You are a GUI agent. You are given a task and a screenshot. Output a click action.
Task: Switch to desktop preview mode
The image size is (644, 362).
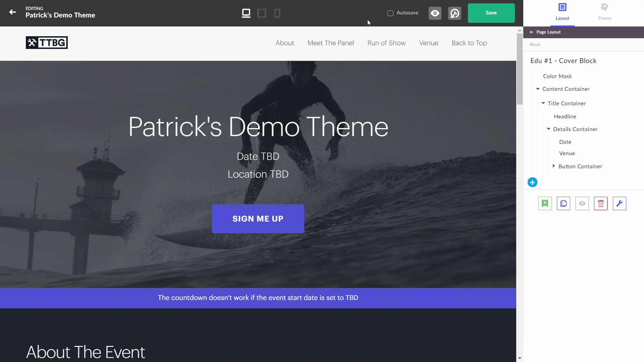(246, 13)
